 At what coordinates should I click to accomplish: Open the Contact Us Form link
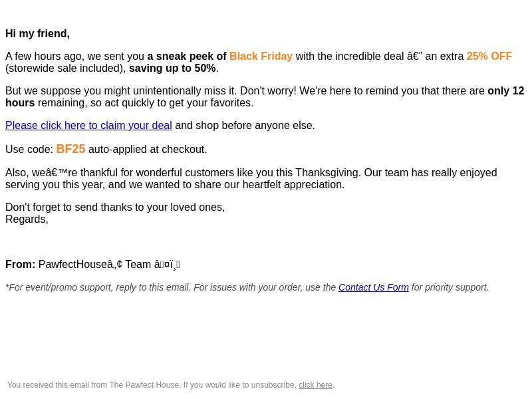click(373, 287)
